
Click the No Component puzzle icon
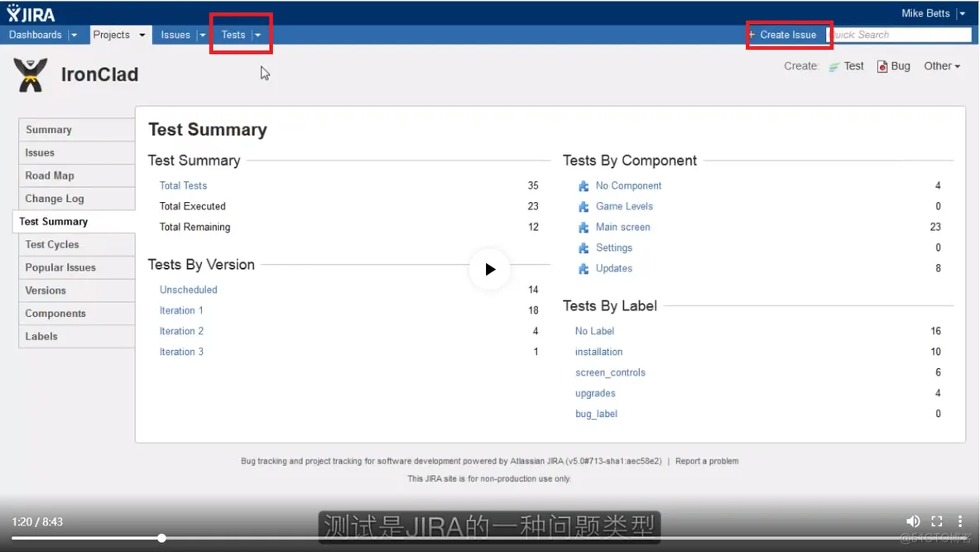click(584, 186)
